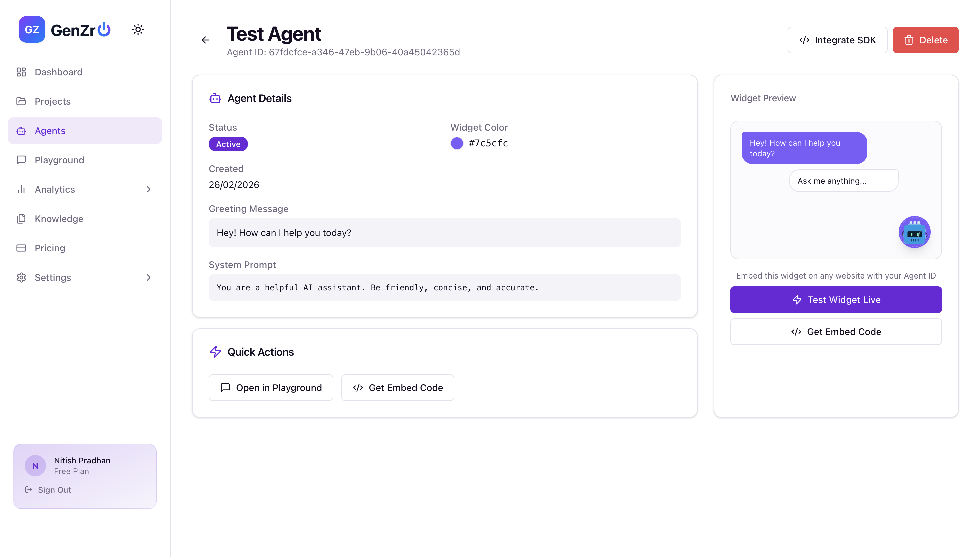Expand the Settings chevron
This screenshot has height=557, width=980.
click(149, 277)
